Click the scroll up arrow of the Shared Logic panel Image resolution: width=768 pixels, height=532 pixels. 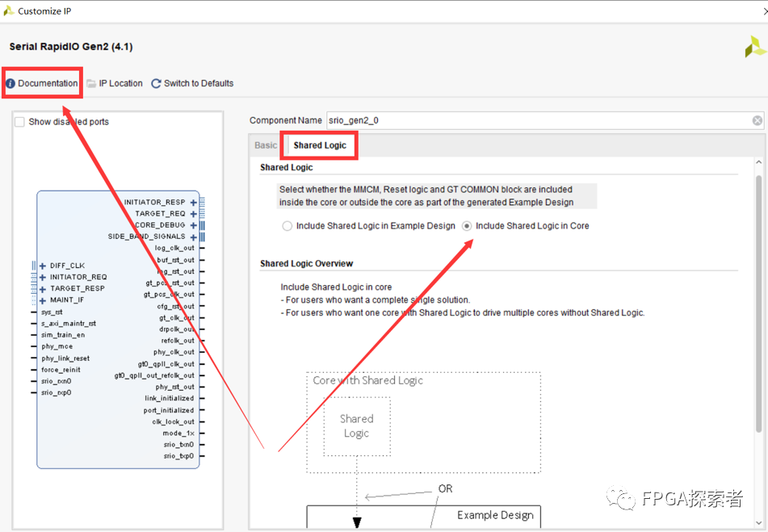coord(758,162)
